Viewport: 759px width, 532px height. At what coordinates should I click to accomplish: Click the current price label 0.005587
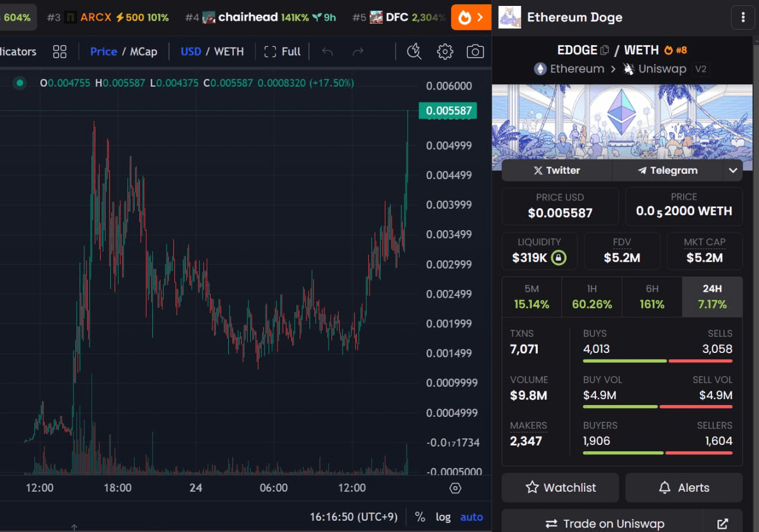[448, 110]
